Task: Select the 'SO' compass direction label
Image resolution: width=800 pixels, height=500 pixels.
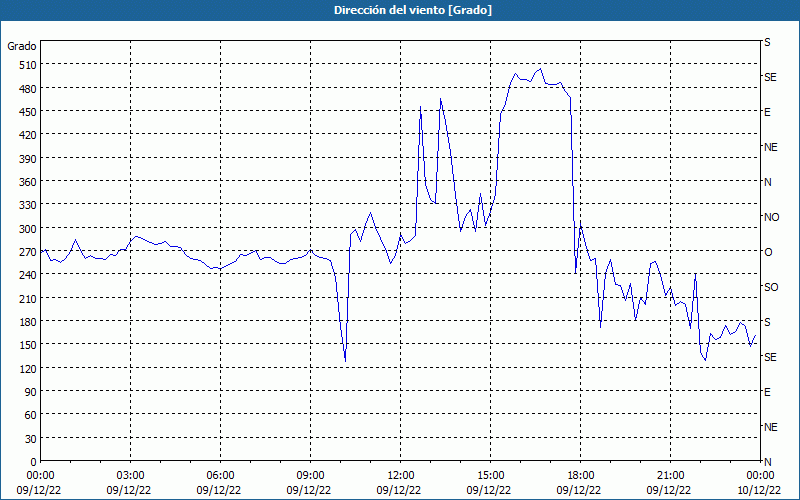Action: click(771, 287)
